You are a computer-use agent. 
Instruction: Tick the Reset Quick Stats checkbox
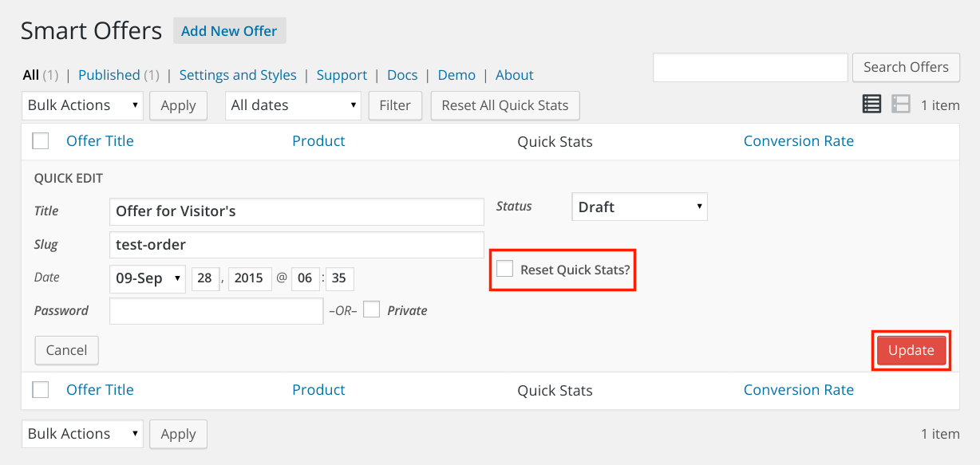click(x=504, y=269)
